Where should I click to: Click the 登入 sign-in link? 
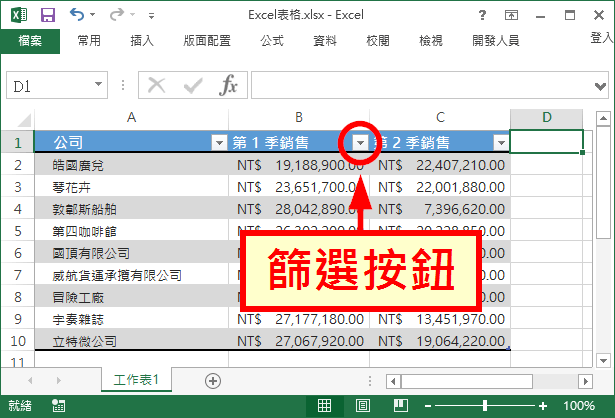point(602,38)
